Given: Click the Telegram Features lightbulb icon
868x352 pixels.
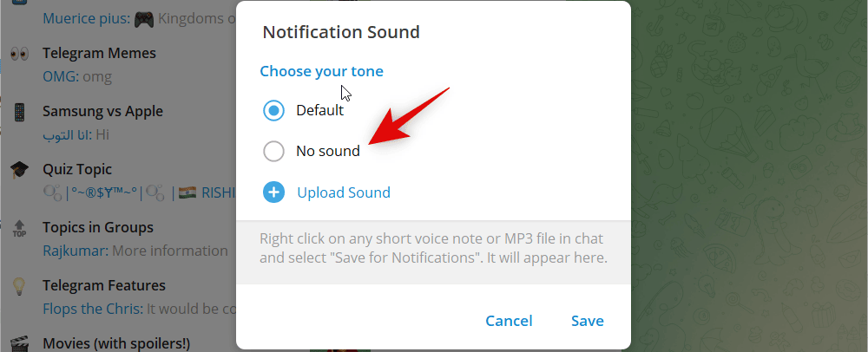Looking at the screenshot, I should [x=19, y=286].
